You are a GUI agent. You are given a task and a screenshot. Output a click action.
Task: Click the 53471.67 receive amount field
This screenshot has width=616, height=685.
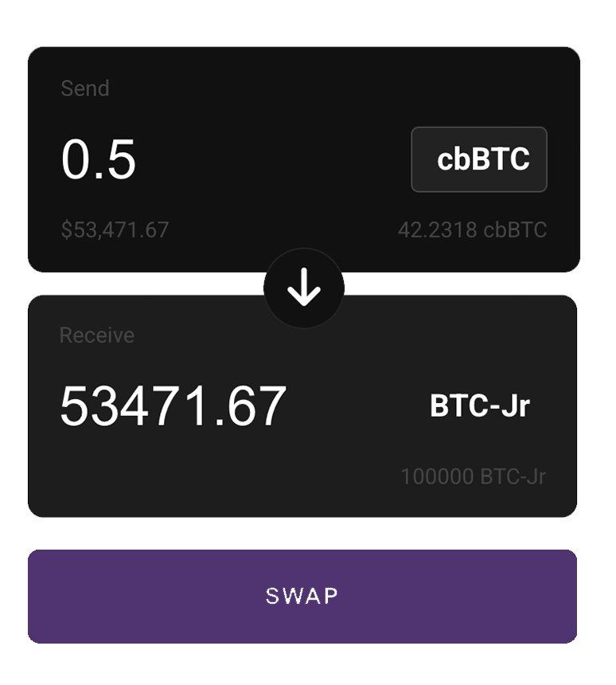click(x=173, y=406)
